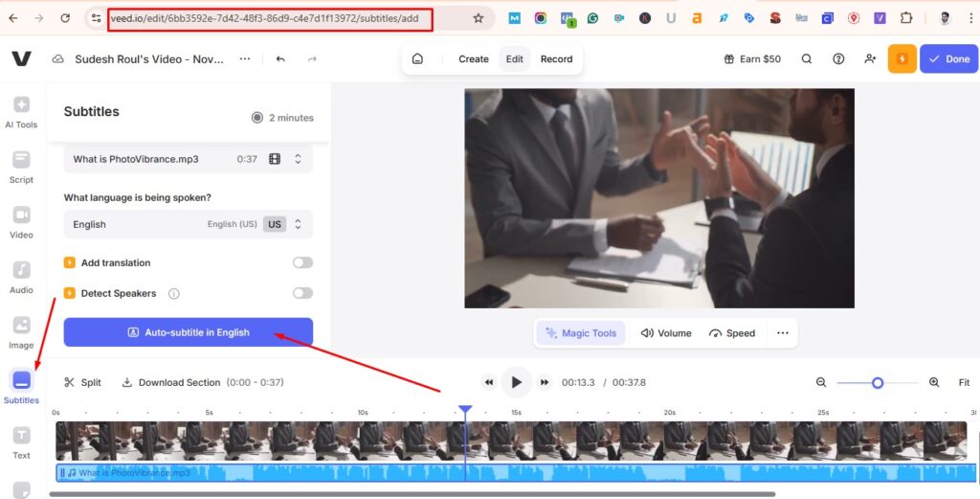Click the home icon in top bar
Image resolution: width=980 pixels, height=499 pixels.
pyautogui.click(x=417, y=58)
